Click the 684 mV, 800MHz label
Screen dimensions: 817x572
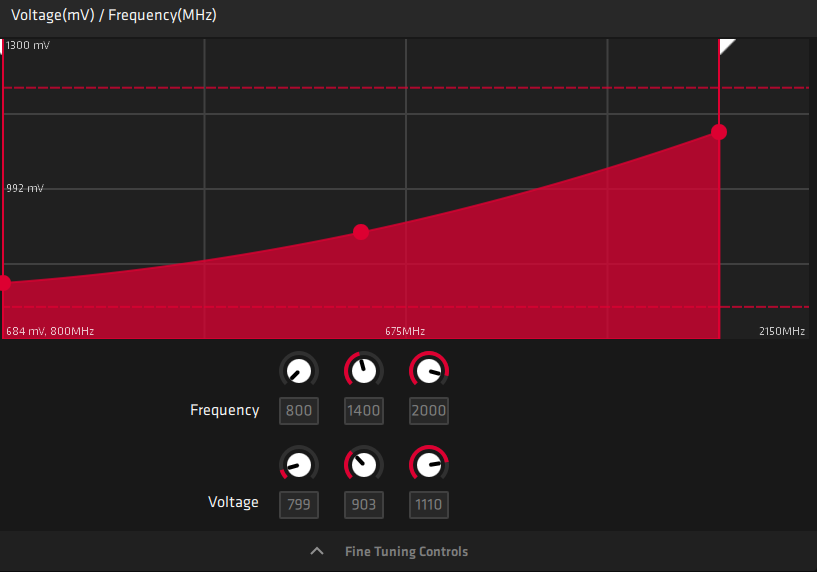[x=50, y=331]
